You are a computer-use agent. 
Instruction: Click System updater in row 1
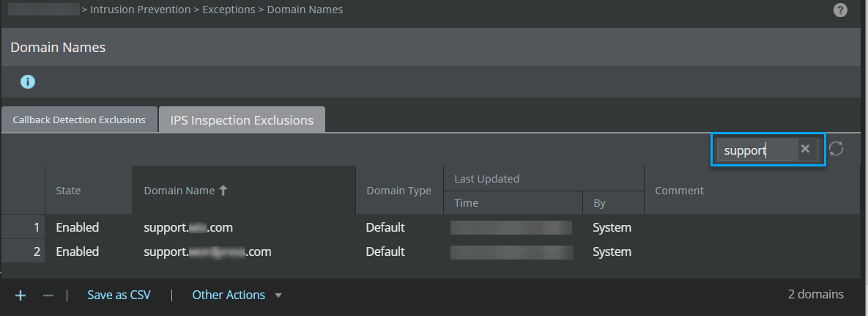612,227
